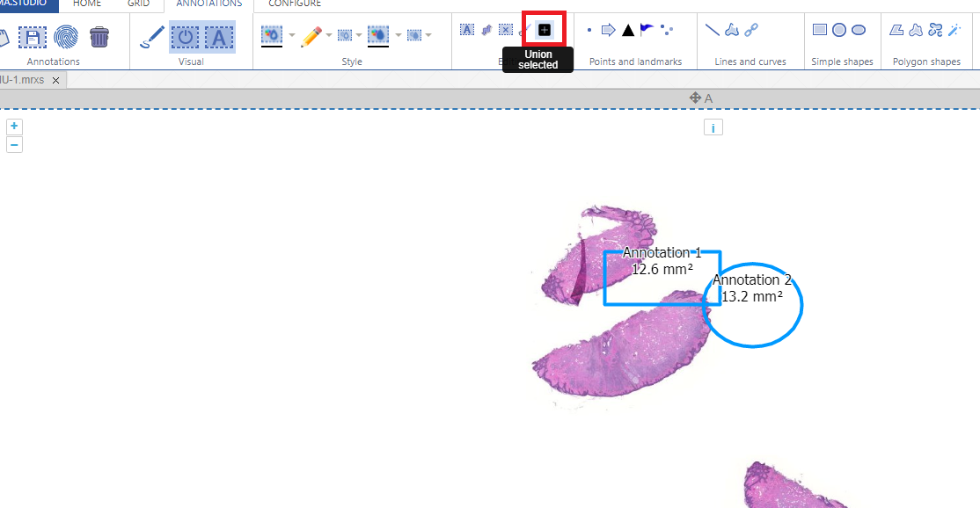Open the CONFIGURE ribbon tab

point(295,4)
